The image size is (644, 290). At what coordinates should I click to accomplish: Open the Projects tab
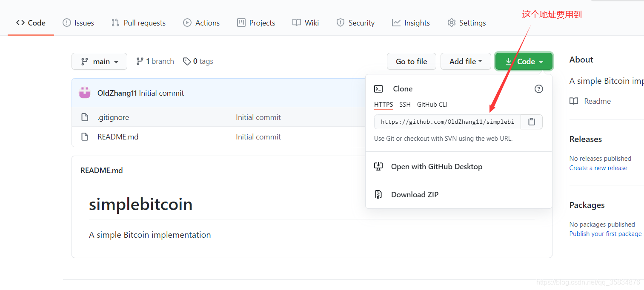(x=256, y=23)
